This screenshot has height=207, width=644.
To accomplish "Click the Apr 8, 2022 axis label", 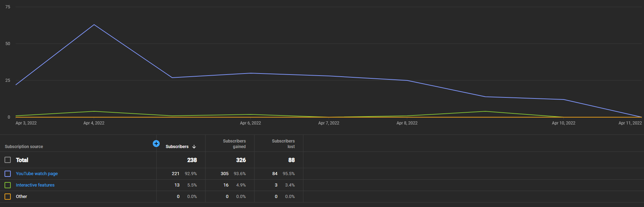I will [407, 123].
